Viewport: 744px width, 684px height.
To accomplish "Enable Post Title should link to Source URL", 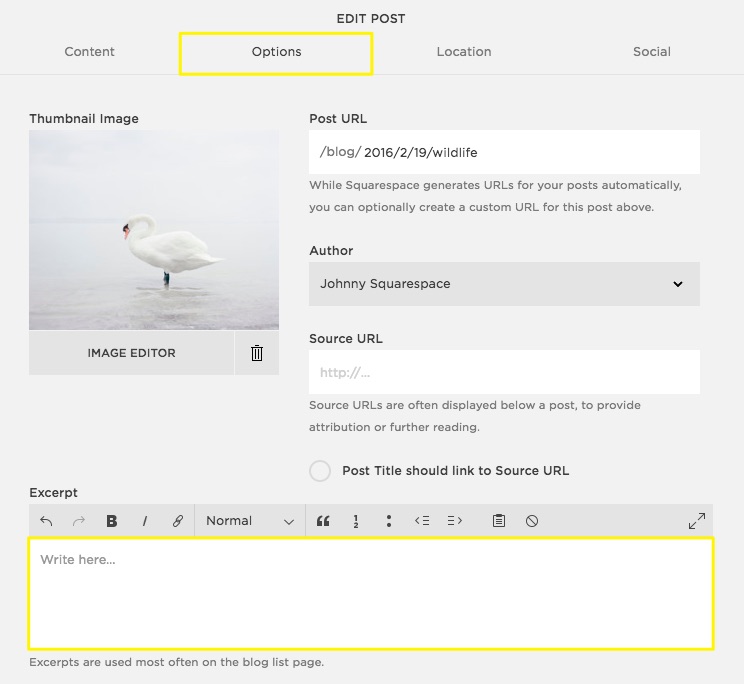I will coord(320,471).
